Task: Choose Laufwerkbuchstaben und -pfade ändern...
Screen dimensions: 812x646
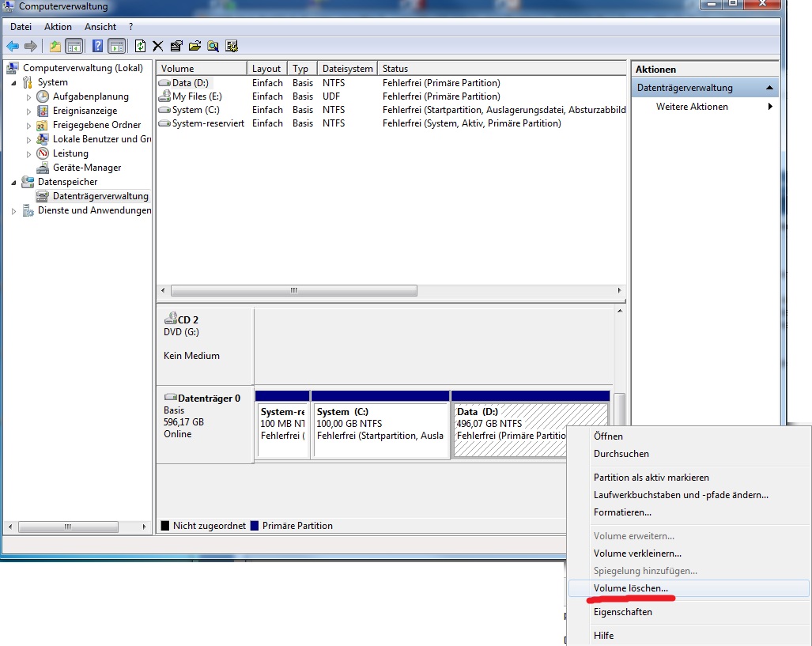Action: click(688, 495)
